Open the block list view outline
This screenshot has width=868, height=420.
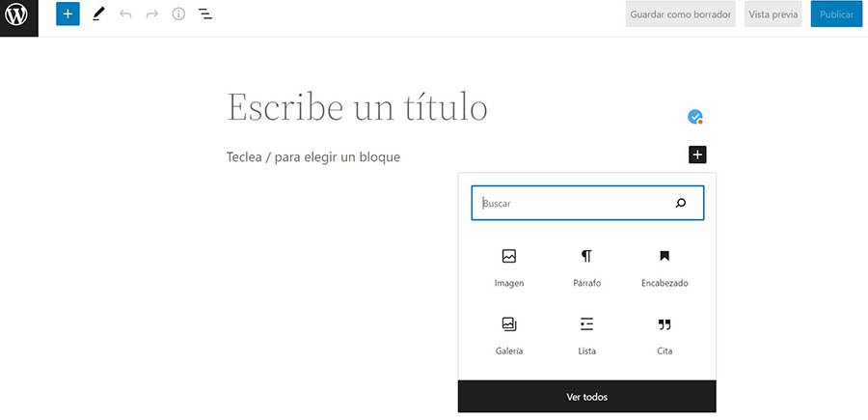tap(205, 14)
